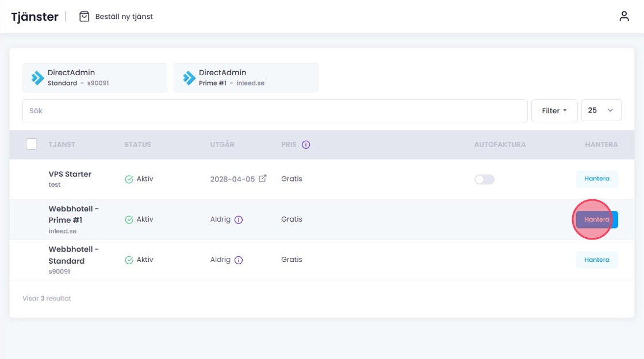Toggle autofaktura switch for VPS Starter

pyautogui.click(x=484, y=179)
